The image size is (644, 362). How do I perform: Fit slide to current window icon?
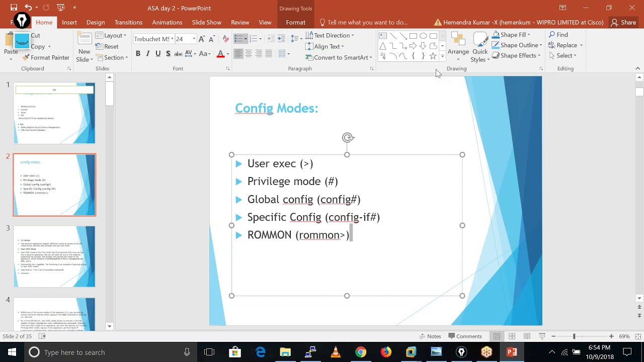(637, 336)
